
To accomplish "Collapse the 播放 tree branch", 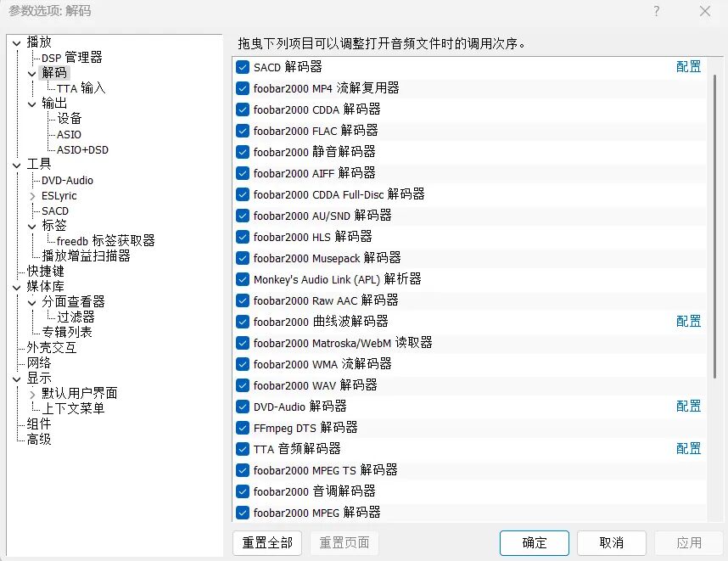I will 15,41.
